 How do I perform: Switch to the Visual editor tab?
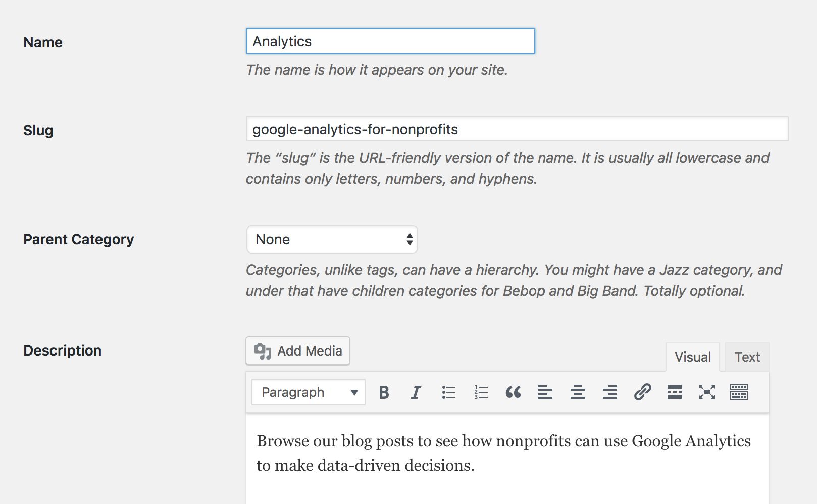tap(693, 357)
